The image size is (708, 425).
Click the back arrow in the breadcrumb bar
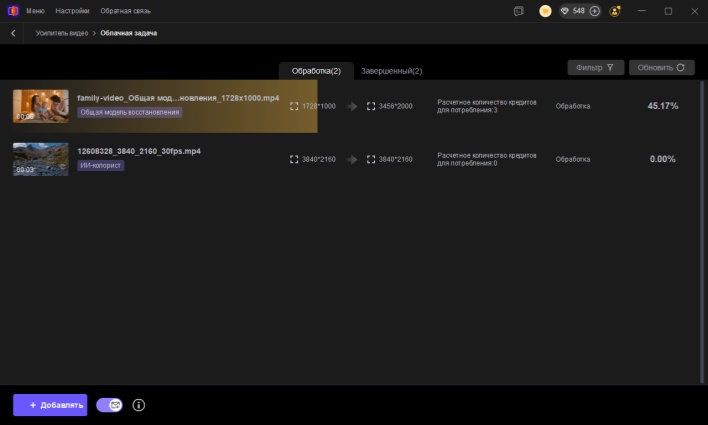click(13, 33)
